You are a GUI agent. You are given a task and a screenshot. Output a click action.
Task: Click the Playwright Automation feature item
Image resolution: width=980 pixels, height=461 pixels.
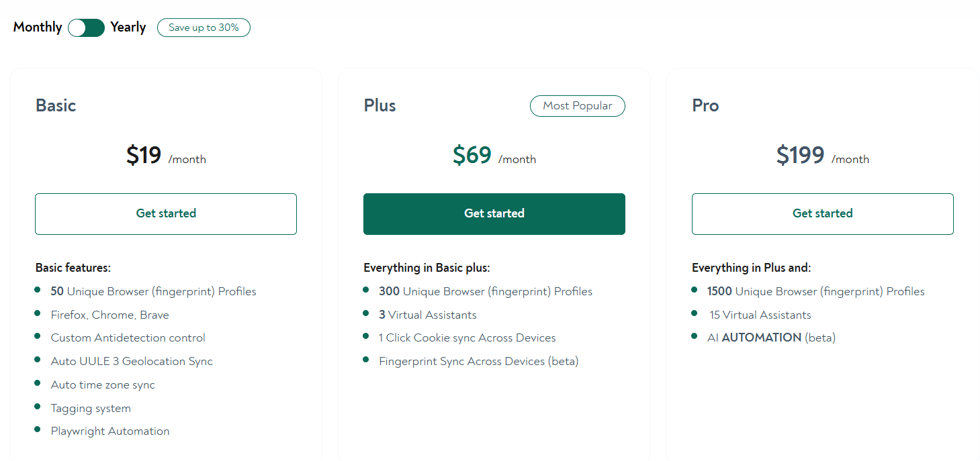(110, 431)
